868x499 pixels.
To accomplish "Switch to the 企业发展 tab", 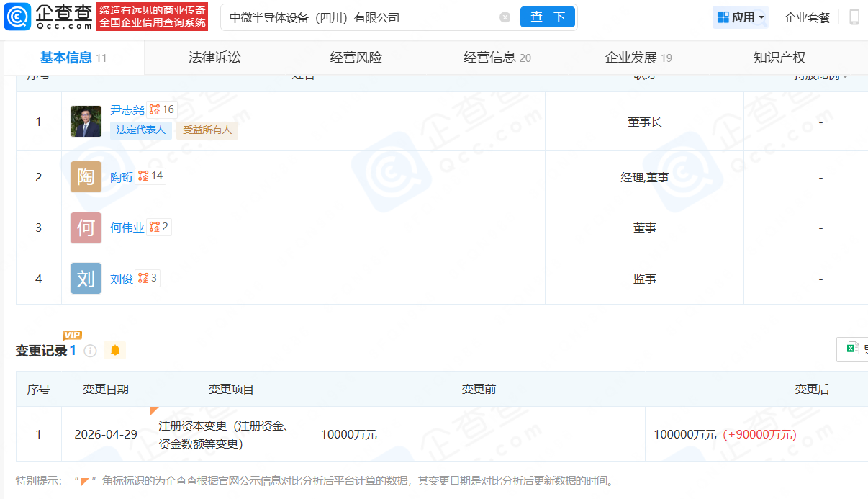I will click(x=638, y=58).
